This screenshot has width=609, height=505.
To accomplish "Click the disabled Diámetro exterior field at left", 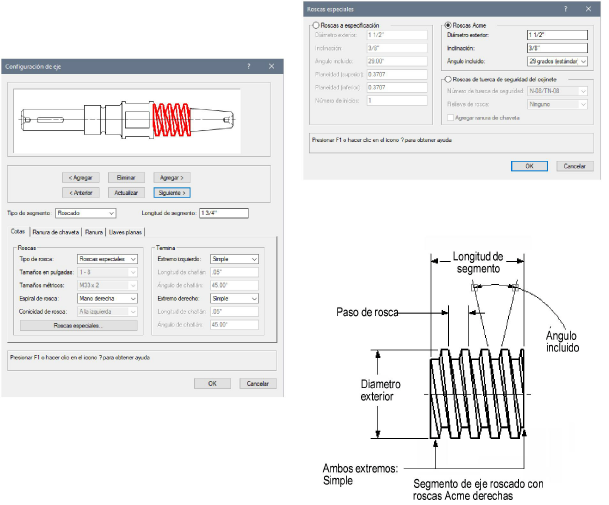I will click(397, 35).
